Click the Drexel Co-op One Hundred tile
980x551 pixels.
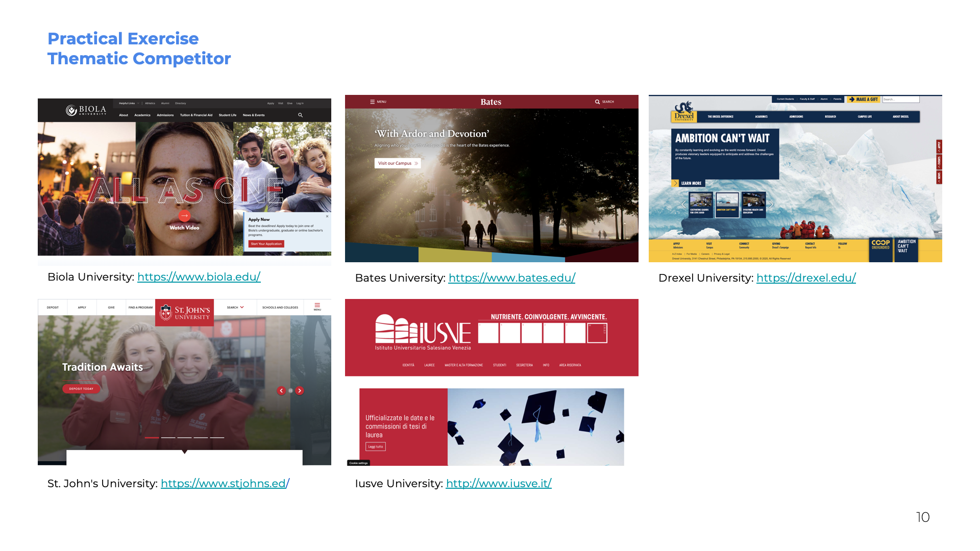click(880, 250)
